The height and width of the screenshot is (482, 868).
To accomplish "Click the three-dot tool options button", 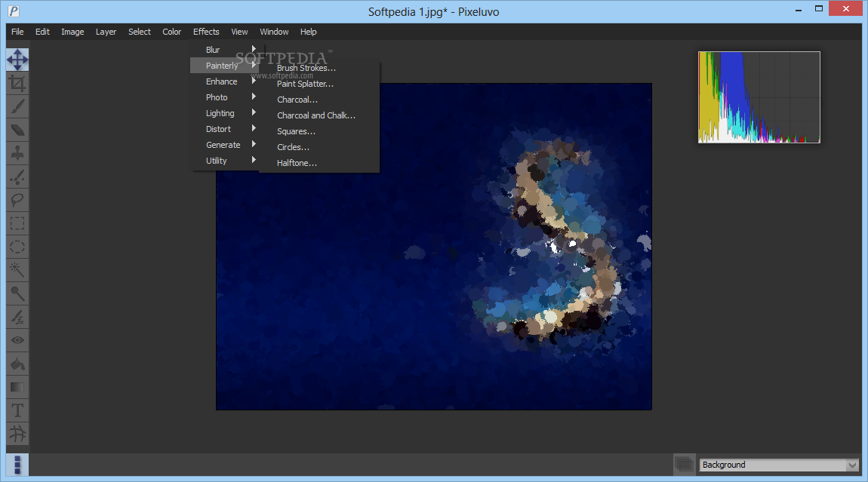I will tap(17, 465).
